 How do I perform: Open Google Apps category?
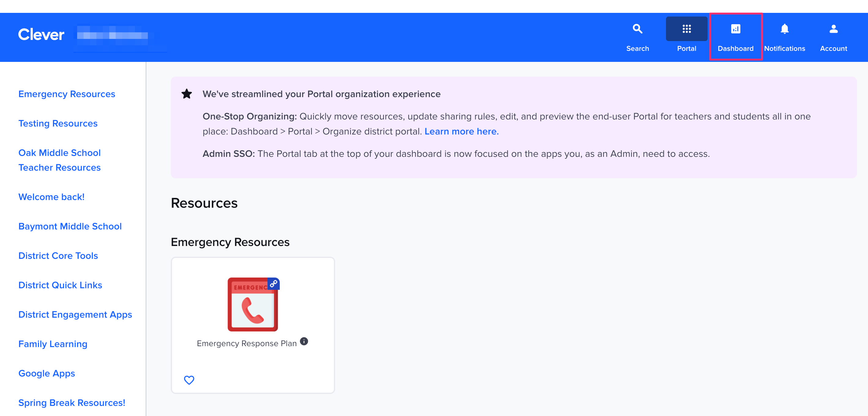[47, 373]
